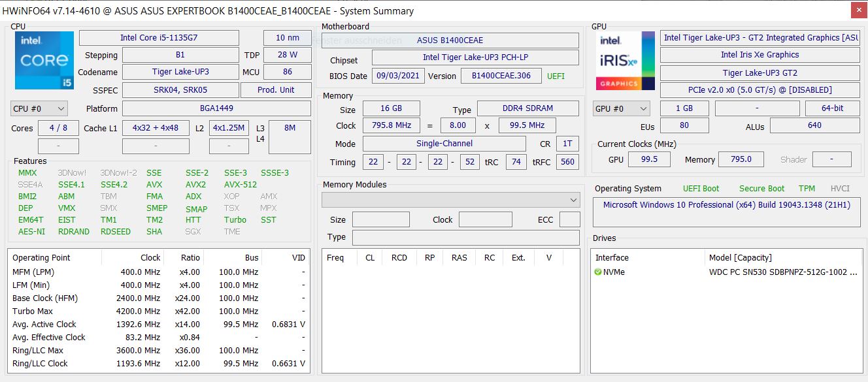Click the Interface column header in Drives

click(x=612, y=258)
